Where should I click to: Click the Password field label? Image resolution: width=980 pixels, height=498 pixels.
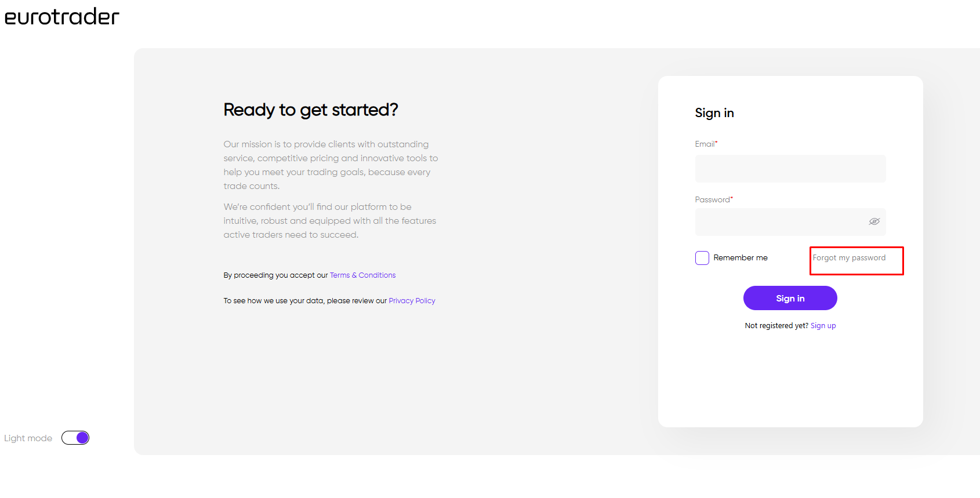(x=713, y=199)
